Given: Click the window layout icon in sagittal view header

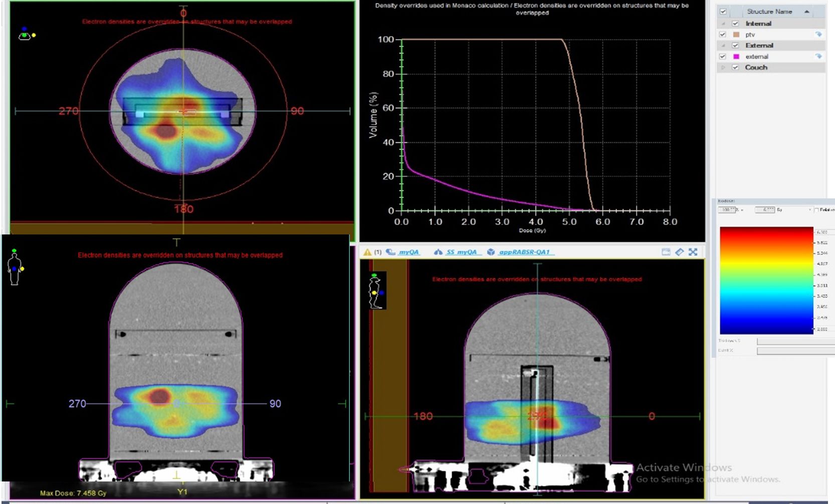Looking at the screenshot, I should (x=666, y=251).
